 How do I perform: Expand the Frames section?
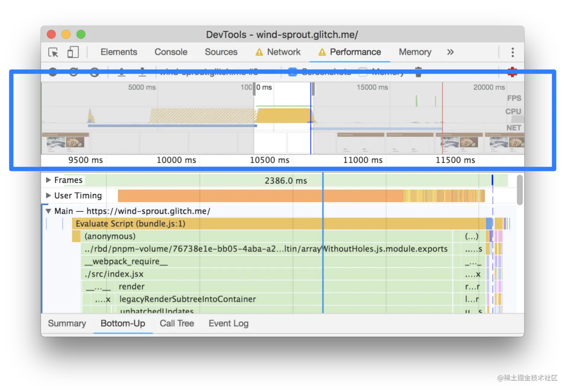tap(48, 180)
